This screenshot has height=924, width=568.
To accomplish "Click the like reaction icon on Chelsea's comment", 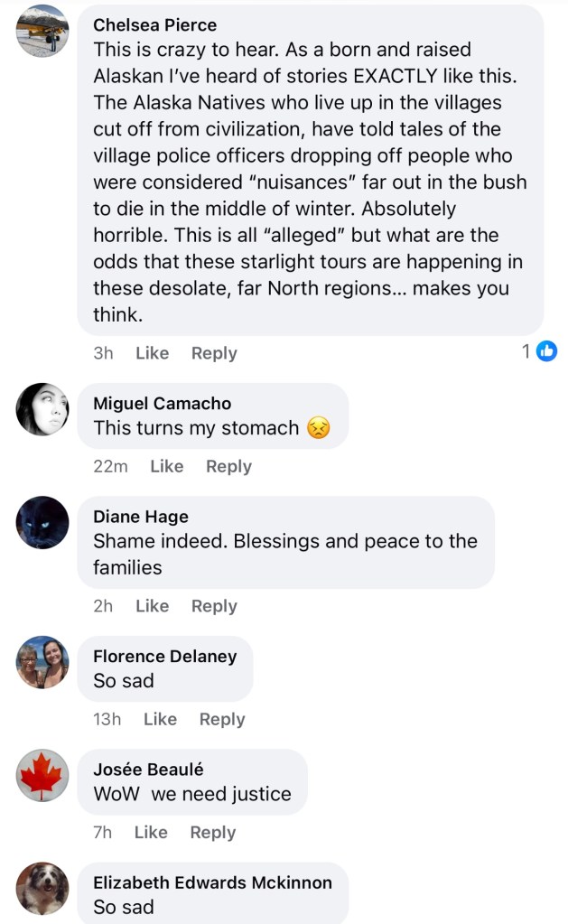I will coord(546,352).
